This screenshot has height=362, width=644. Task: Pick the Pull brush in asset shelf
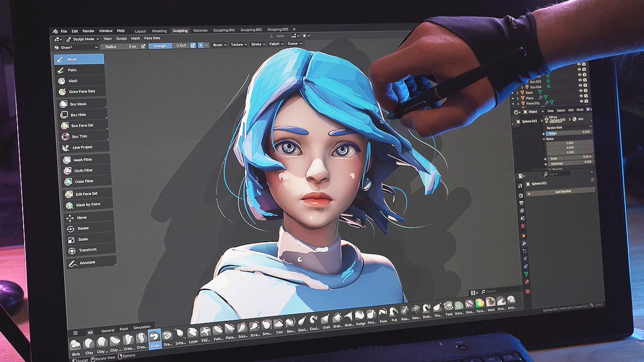tap(394, 314)
